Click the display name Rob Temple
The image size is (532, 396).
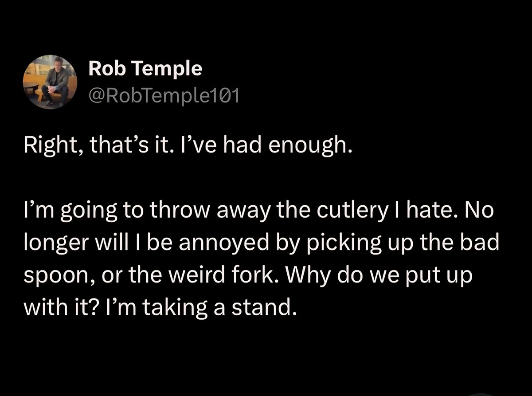pos(145,69)
